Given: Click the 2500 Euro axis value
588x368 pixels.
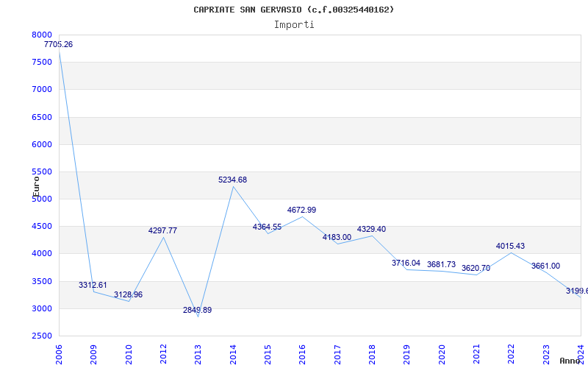Looking at the screenshot, I should pos(42,336).
